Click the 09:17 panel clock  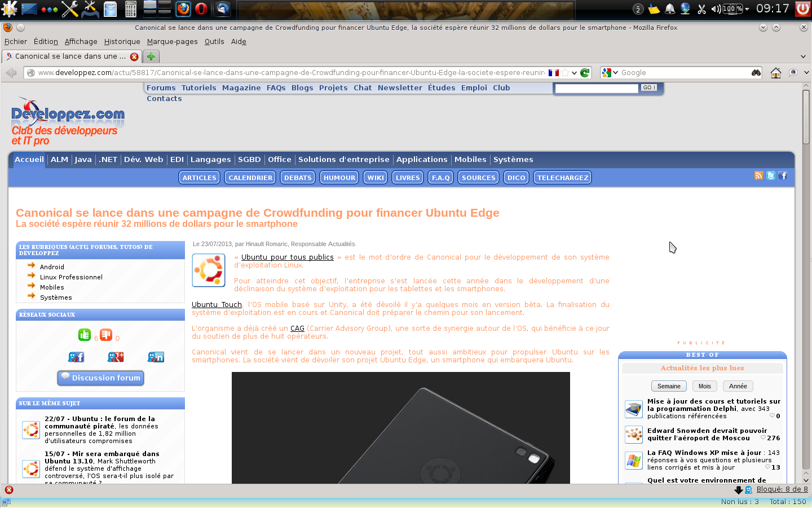tap(773, 8)
